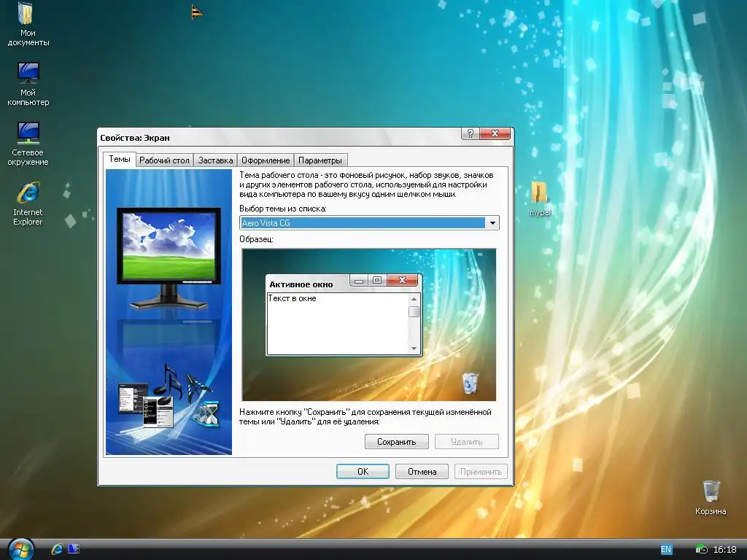747x560 pixels.
Task: Open the Мои документы desktop icon
Action: (28, 24)
